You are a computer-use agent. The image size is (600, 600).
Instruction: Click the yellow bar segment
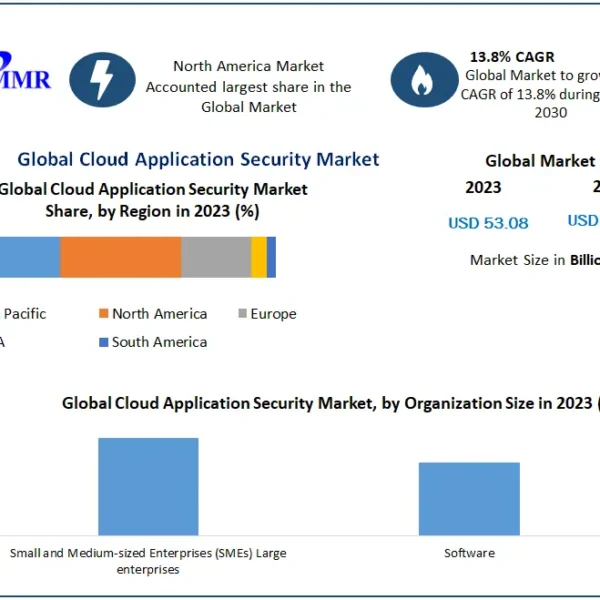coord(259,257)
